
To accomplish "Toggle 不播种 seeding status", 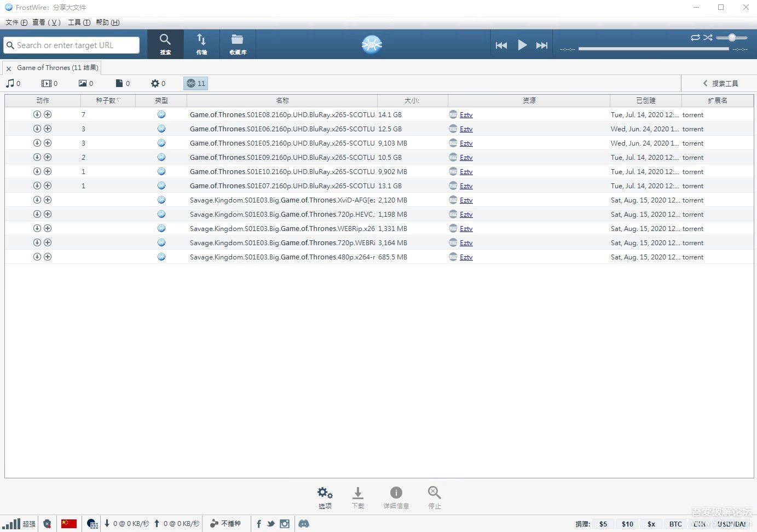I will click(x=226, y=523).
